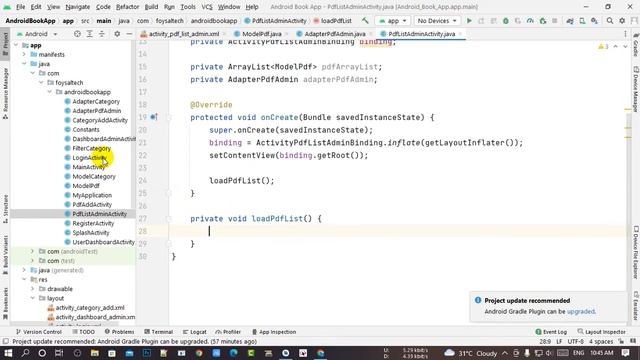Run the app with green play button

(x=469, y=20)
